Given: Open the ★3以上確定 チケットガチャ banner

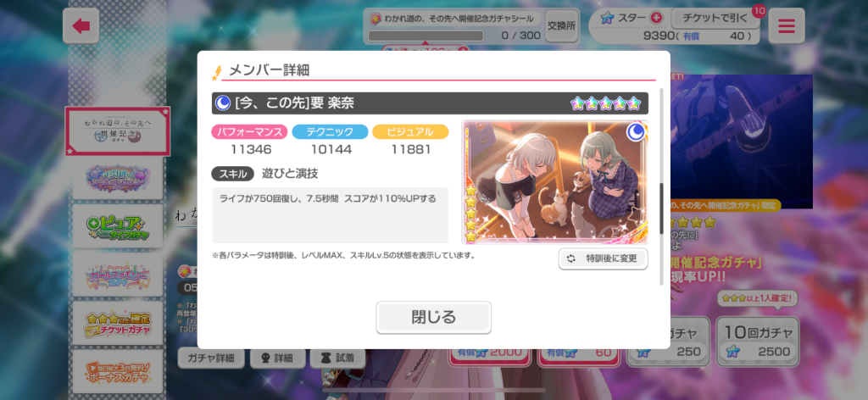Looking at the screenshot, I should 117,323.
